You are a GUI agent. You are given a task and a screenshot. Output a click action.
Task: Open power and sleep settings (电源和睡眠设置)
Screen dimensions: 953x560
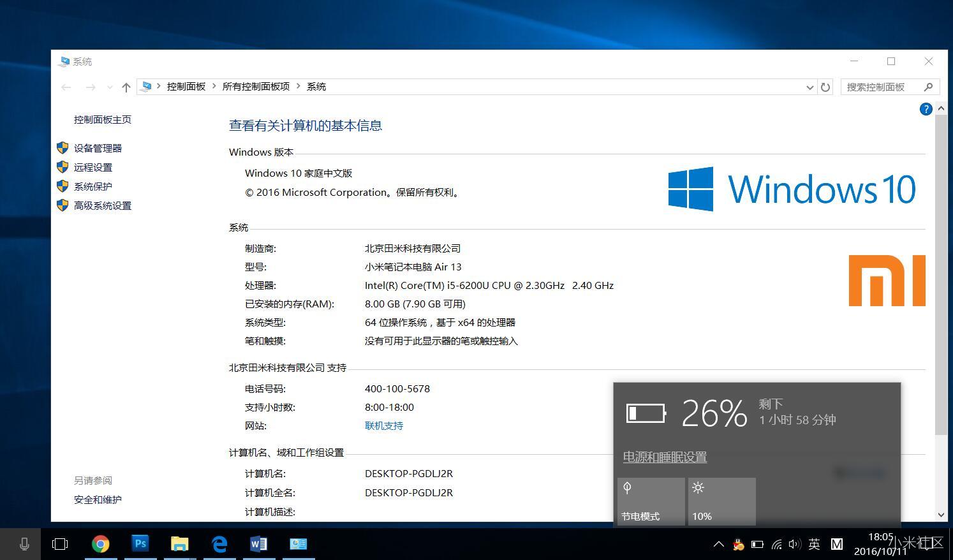tap(665, 457)
